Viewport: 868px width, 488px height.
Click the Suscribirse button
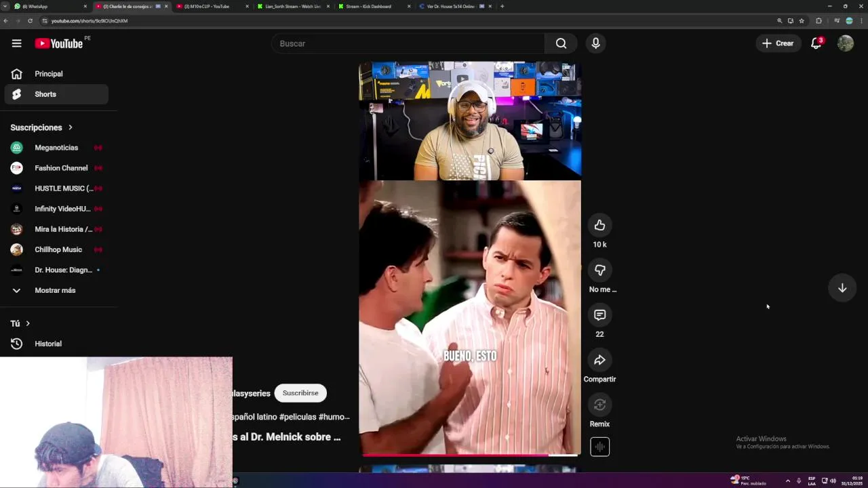tap(300, 393)
